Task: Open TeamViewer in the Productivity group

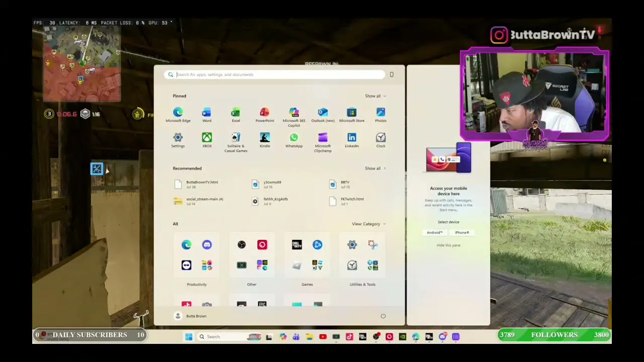Action: point(186,265)
